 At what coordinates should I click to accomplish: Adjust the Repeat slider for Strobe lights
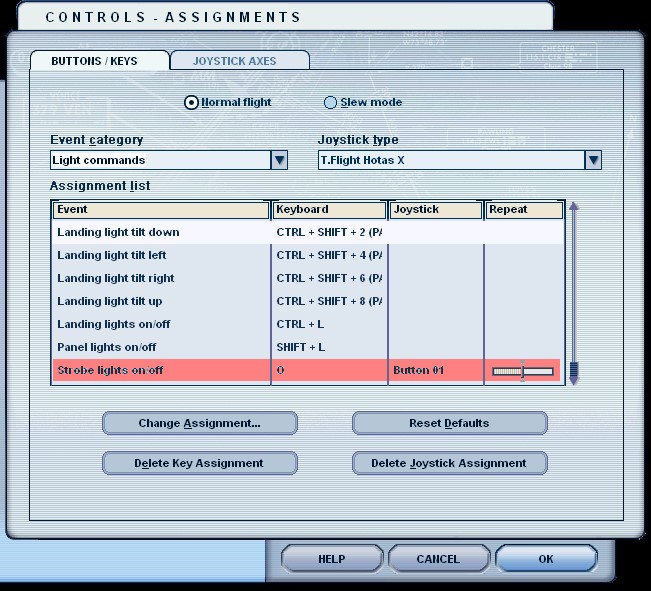coord(522,371)
